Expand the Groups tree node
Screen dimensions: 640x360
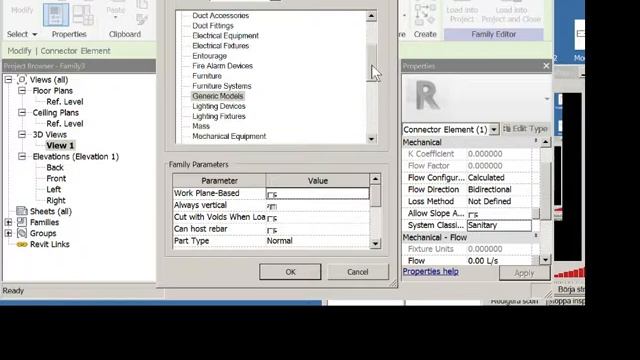(9, 233)
